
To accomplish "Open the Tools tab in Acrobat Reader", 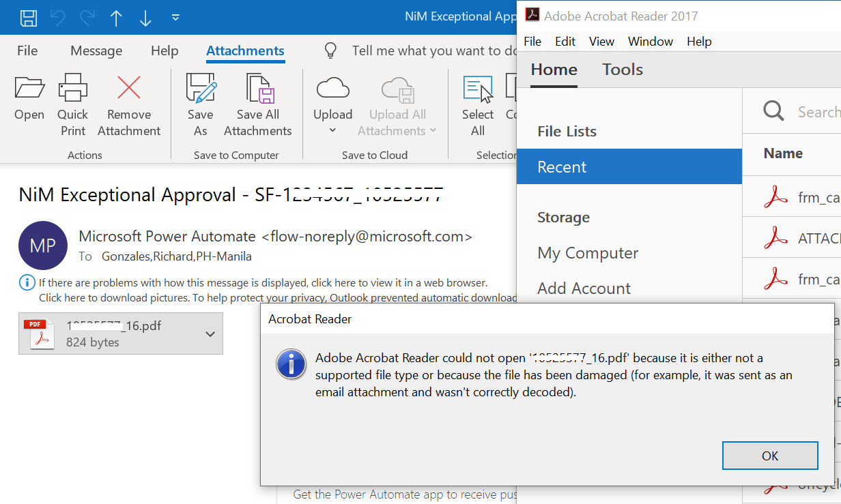I will point(622,69).
